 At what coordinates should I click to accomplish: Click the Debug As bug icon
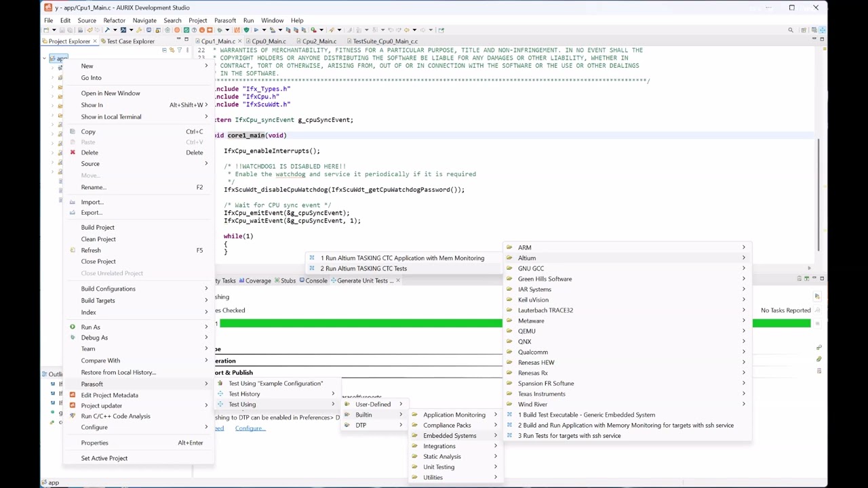tap(73, 338)
